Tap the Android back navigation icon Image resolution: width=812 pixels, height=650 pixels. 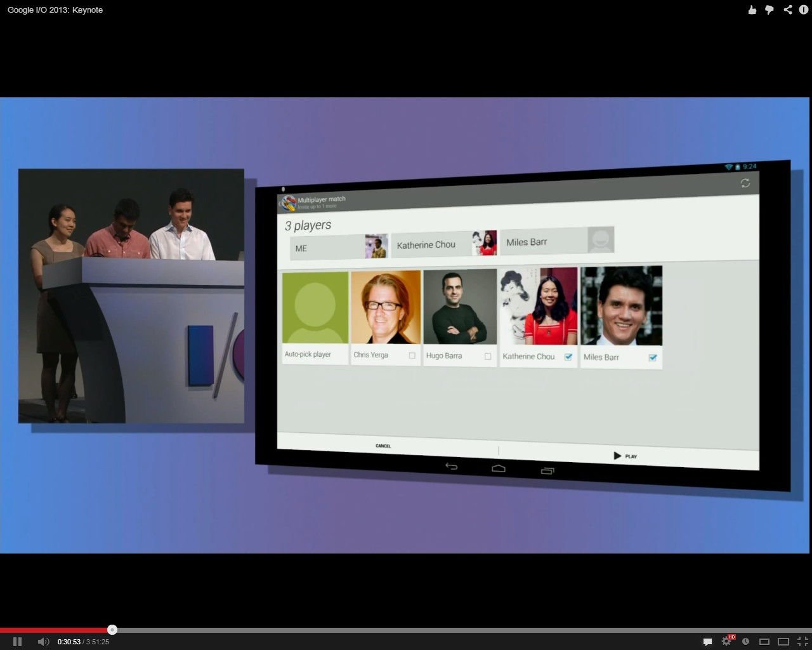click(x=451, y=467)
